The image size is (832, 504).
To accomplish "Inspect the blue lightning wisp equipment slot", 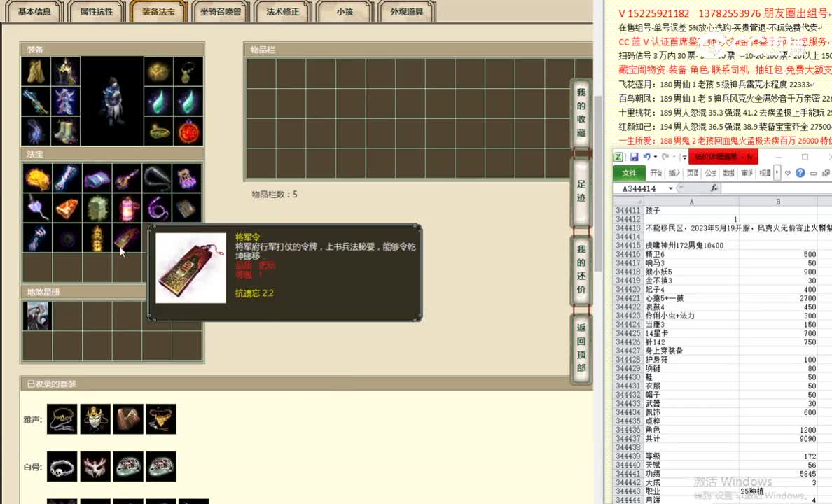I will (36, 130).
